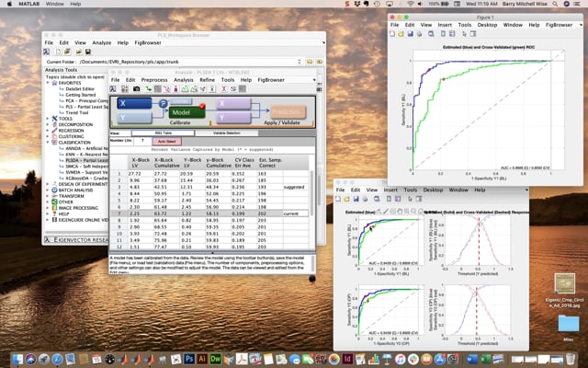Open Analyze menu in Workspace Browser
The height and width of the screenshot is (368, 588).
(x=102, y=43)
